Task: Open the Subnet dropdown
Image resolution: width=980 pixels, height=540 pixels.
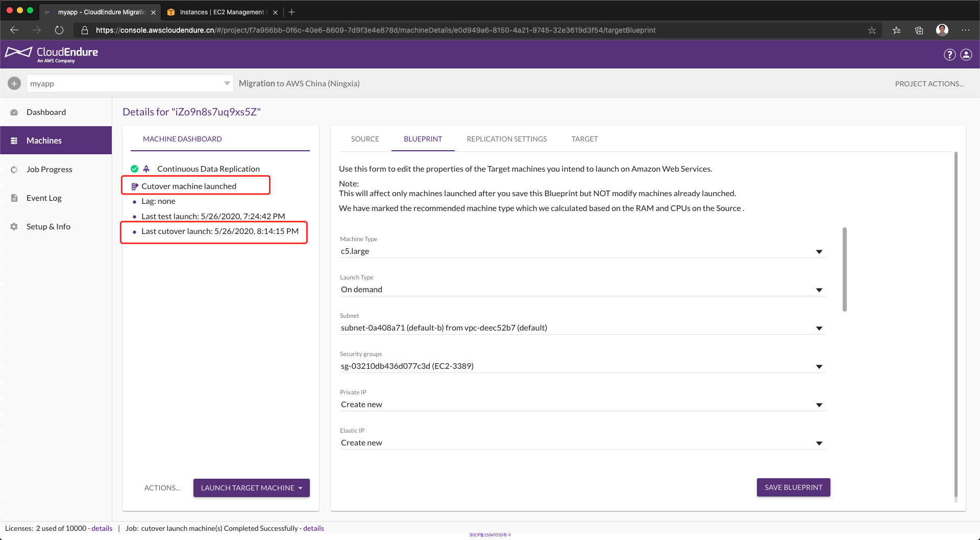Action: coord(582,328)
